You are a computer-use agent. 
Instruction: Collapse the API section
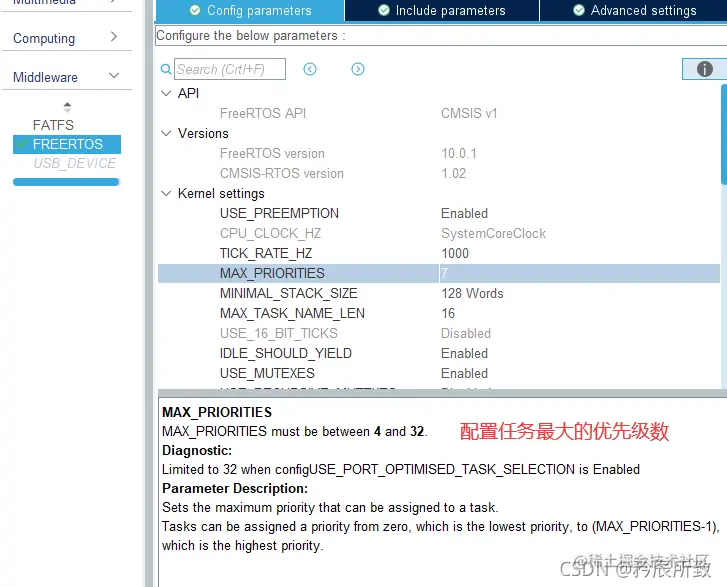click(x=166, y=93)
